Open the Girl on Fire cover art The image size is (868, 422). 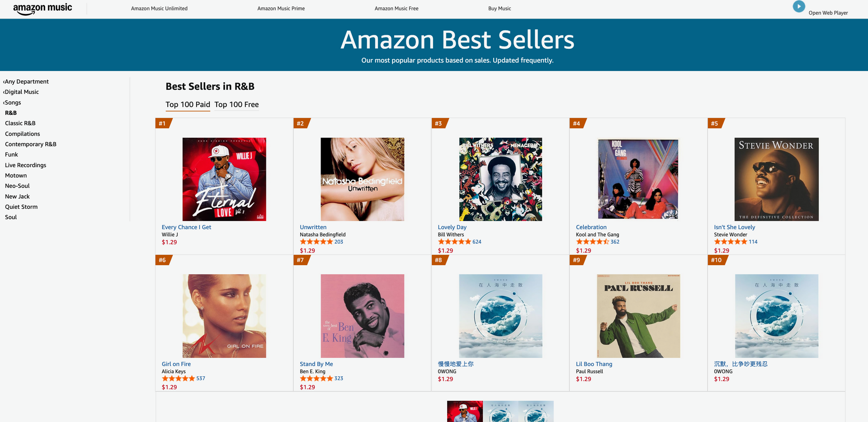224,316
